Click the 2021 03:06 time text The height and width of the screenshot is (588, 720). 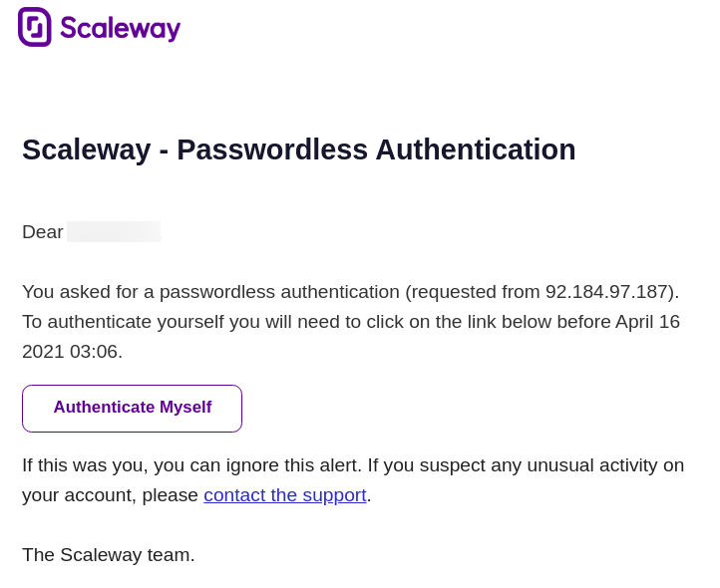72,352
